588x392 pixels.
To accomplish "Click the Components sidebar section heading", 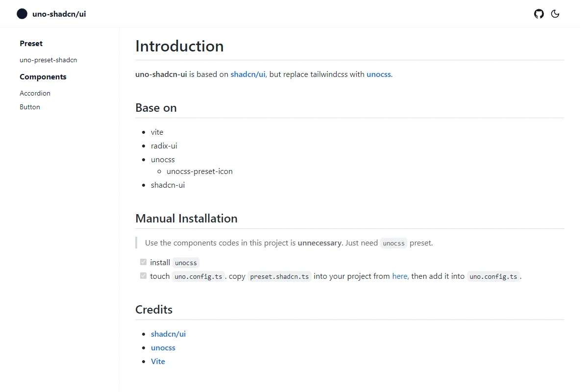I will pos(43,77).
